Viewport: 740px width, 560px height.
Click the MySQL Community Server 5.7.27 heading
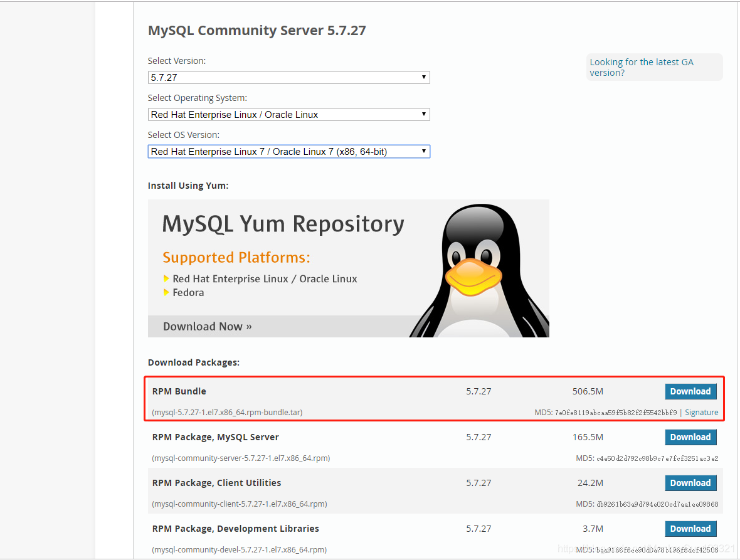[256, 30]
